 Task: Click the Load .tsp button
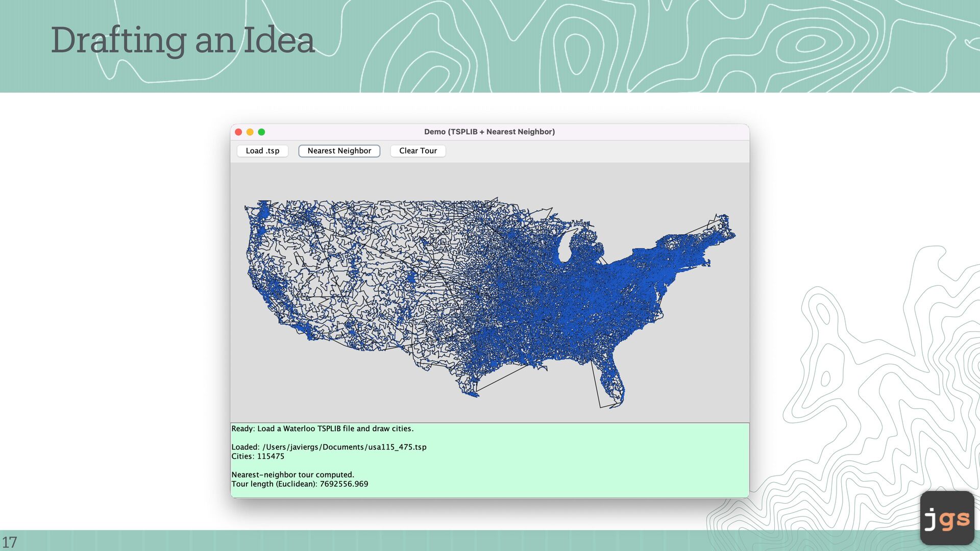tap(262, 151)
